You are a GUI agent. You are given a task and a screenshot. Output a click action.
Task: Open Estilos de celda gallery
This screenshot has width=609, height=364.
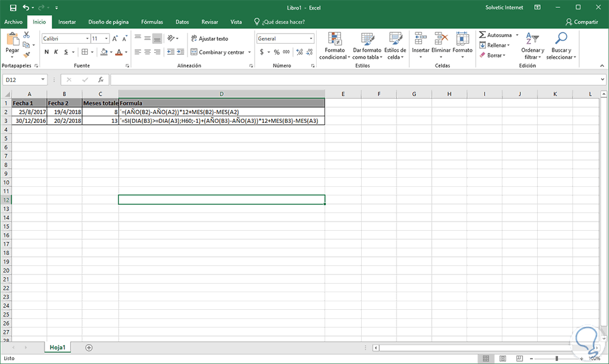pos(395,46)
